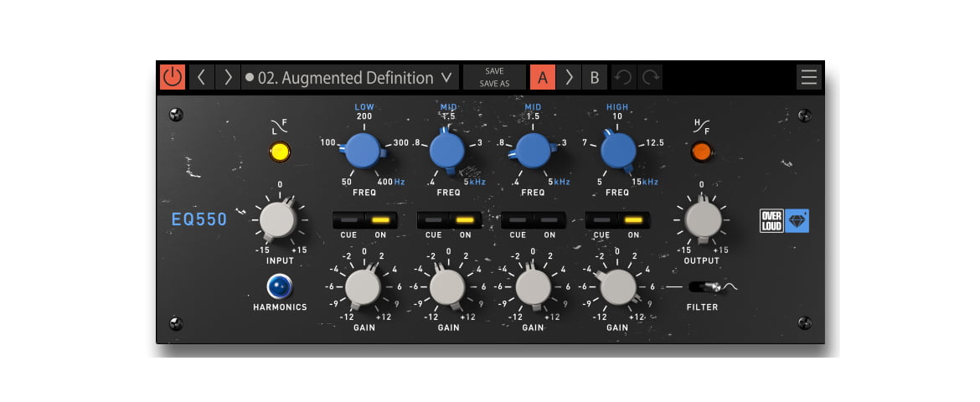Toggle the blue HARMONICS button
The image size is (980, 402).
point(280,286)
